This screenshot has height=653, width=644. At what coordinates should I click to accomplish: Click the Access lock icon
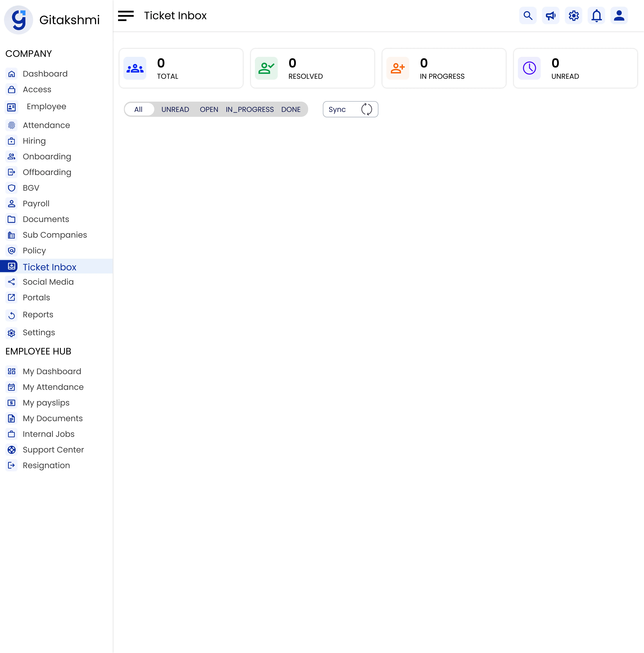pos(12,90)
